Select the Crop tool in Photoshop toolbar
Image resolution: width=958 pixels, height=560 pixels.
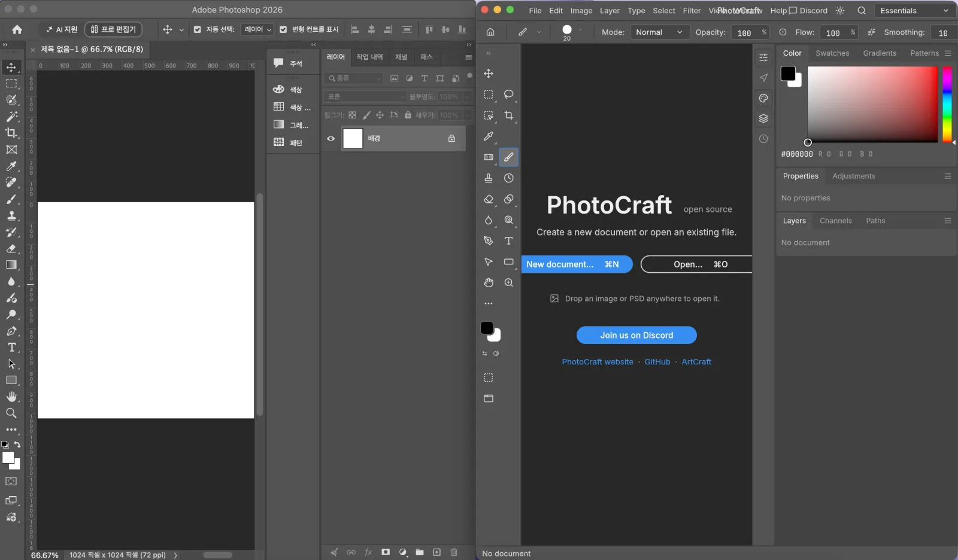[11, 133]
